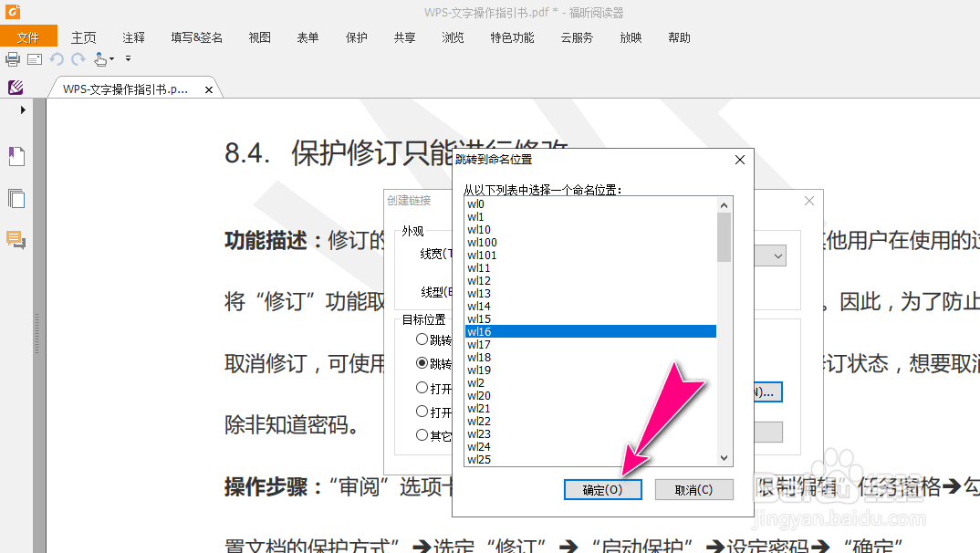Viewport: 980px width, 553px height.
Task: Select wl21 in the list
Action: 590,409
